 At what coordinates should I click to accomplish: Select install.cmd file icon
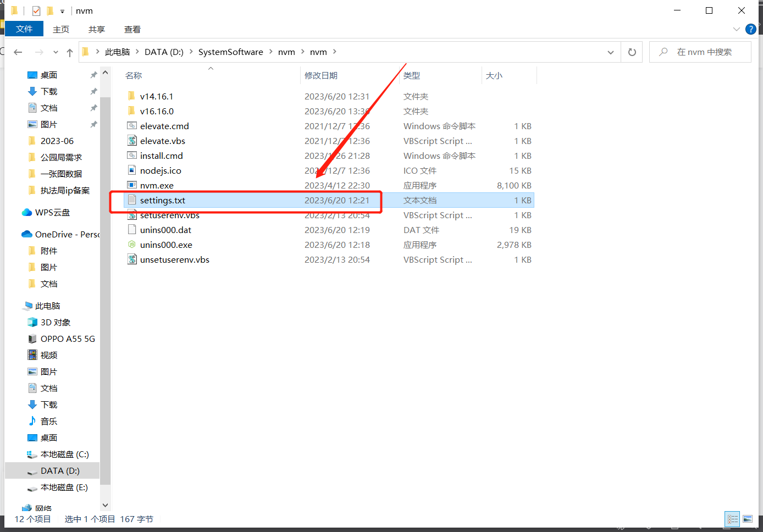click(132, 156)
